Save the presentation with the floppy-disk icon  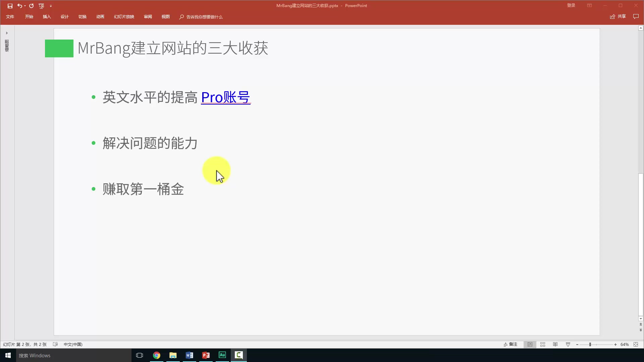[10, 6]
